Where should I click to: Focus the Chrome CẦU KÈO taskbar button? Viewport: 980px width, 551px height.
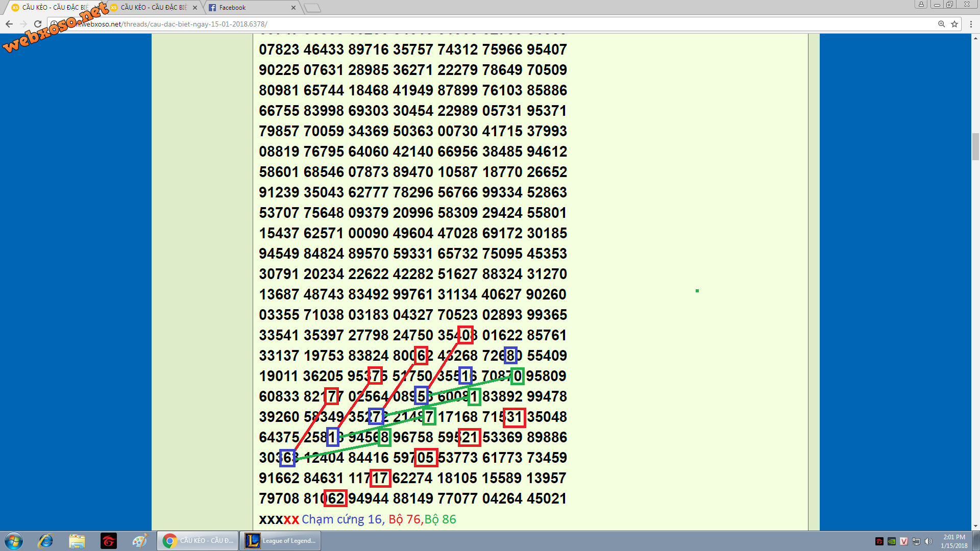(198, 541)
